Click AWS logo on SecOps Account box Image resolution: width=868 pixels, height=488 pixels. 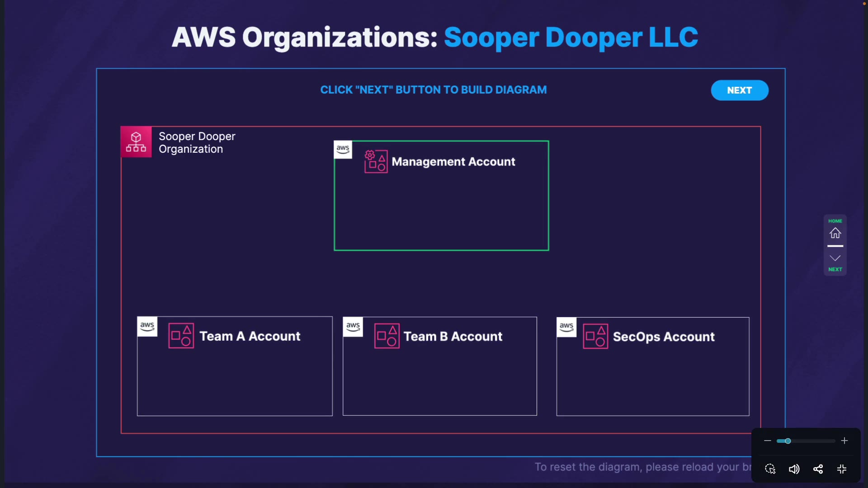point(566,327)
